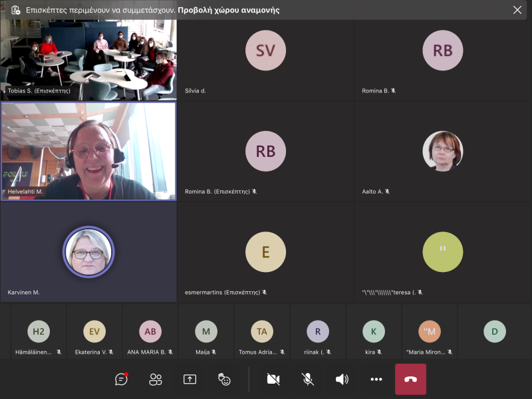Hang up the call

pyautogui.click(x=410, y=379)
